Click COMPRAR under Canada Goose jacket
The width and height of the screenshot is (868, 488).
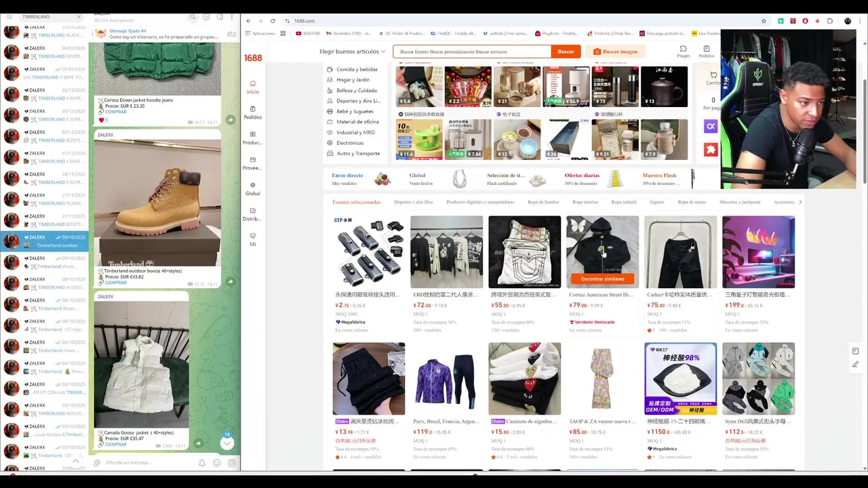[116, 445]
